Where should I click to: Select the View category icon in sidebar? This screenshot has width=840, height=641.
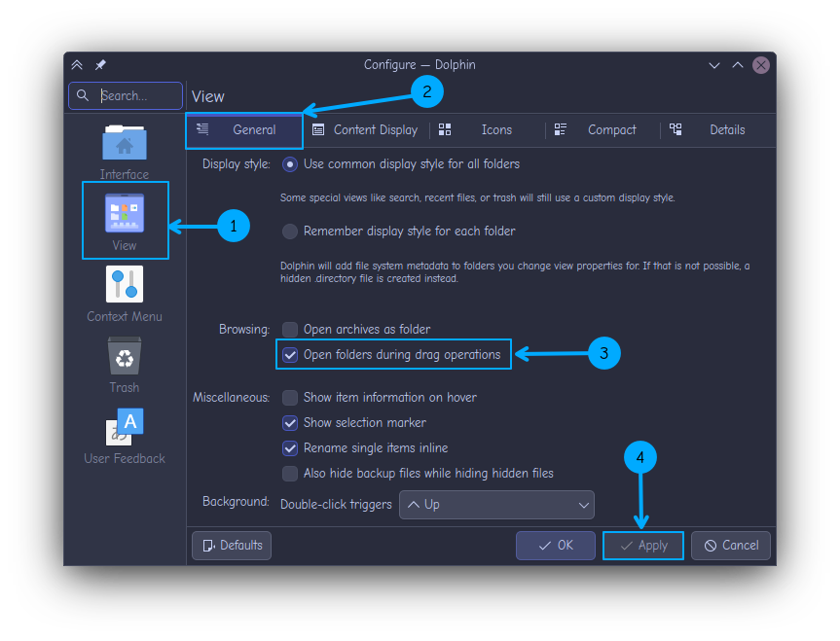pyautogui.click(x=125, y=215)
